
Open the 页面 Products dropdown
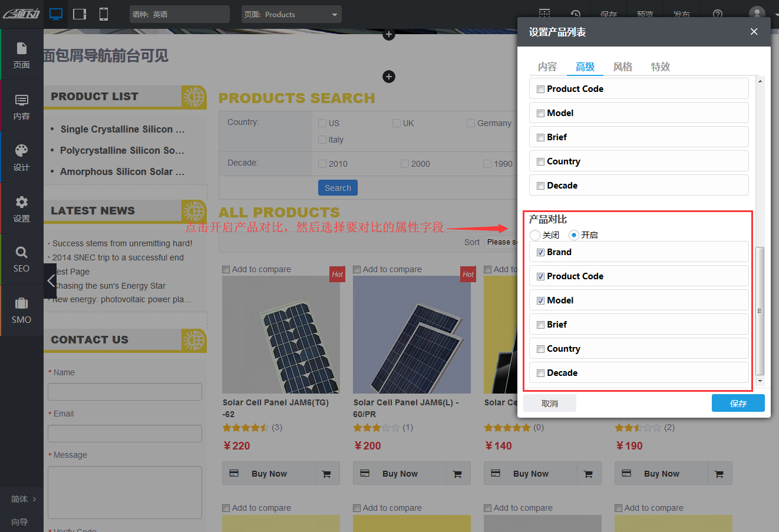tap(291, 14)
